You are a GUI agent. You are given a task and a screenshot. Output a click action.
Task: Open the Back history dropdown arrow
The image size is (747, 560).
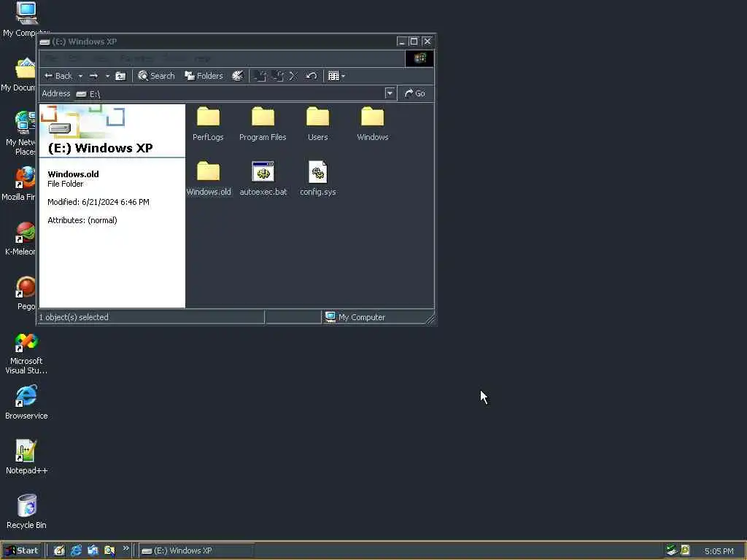tap(80, 76)
